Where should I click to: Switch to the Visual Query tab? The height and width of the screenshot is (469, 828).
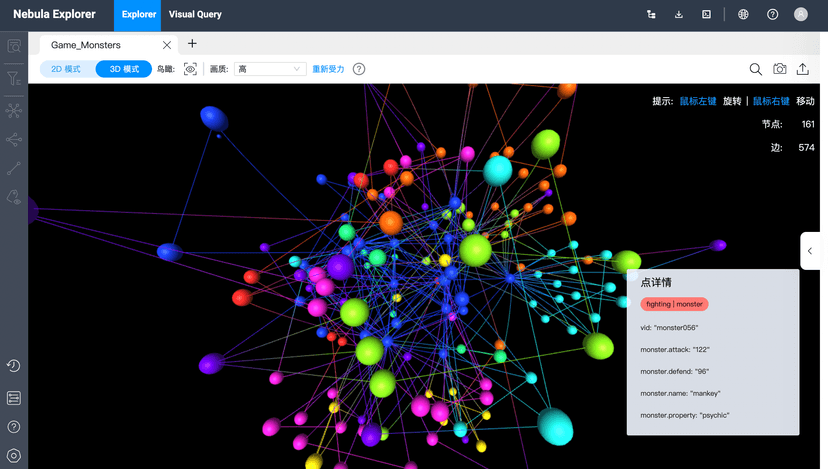click(x=195, y=15)
